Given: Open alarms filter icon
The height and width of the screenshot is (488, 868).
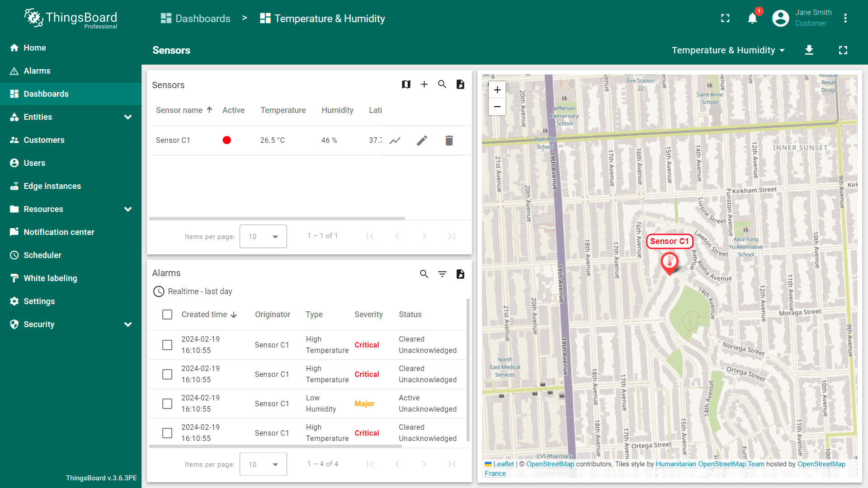Looking at the screenshot, I should coord(442,274).
